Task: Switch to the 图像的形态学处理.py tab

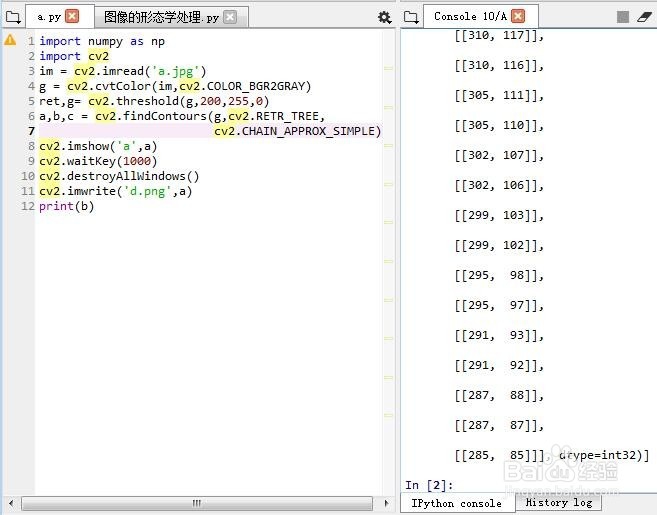Action: tap(171, 17)
